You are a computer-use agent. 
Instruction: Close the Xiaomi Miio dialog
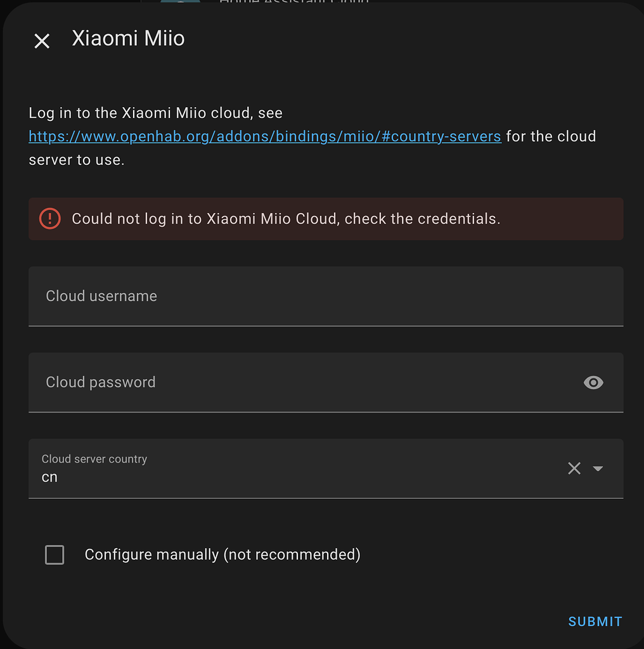pos(41,41)
